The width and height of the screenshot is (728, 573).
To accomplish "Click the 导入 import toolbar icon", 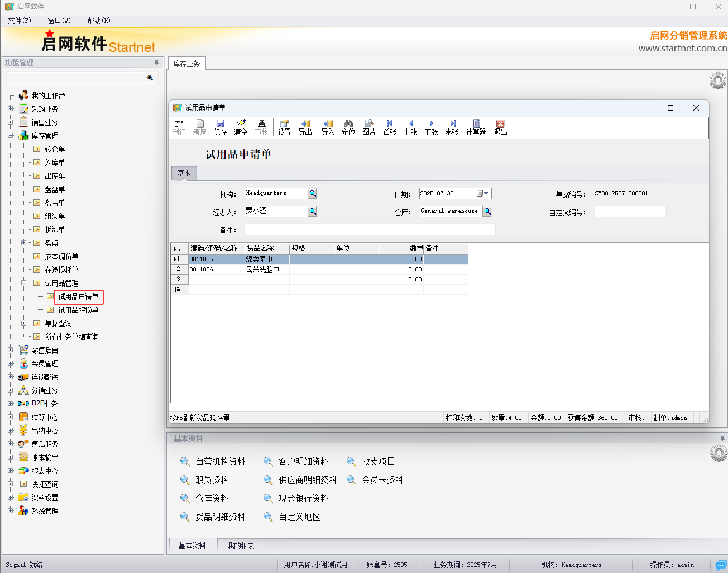I will (x=328, y=127).
